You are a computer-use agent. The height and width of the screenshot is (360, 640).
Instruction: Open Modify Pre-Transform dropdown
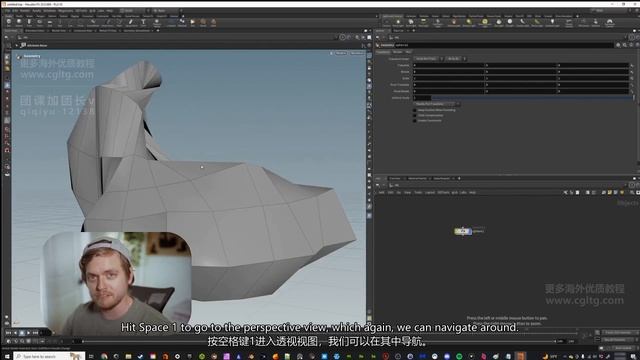(436, 104)
